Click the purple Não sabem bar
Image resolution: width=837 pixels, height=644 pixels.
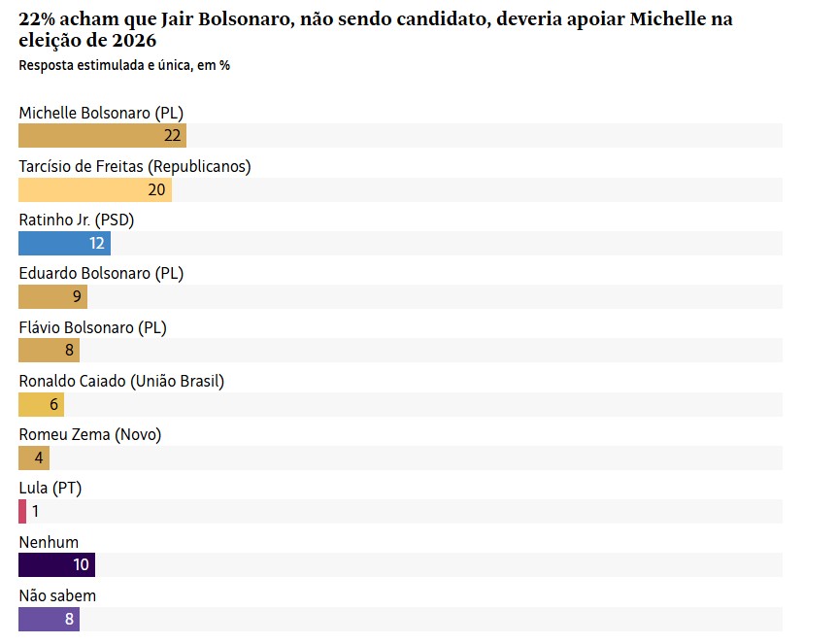(x=49, y=618)
